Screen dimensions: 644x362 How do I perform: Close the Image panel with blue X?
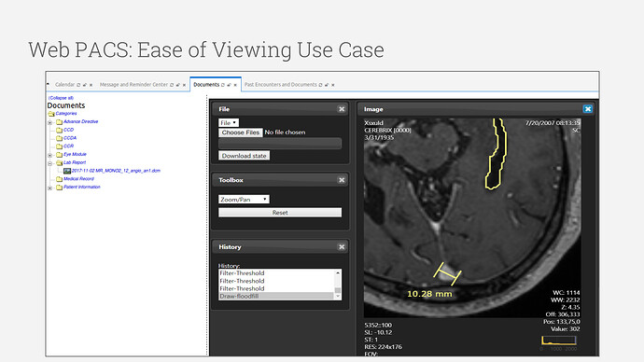[588, 109]
